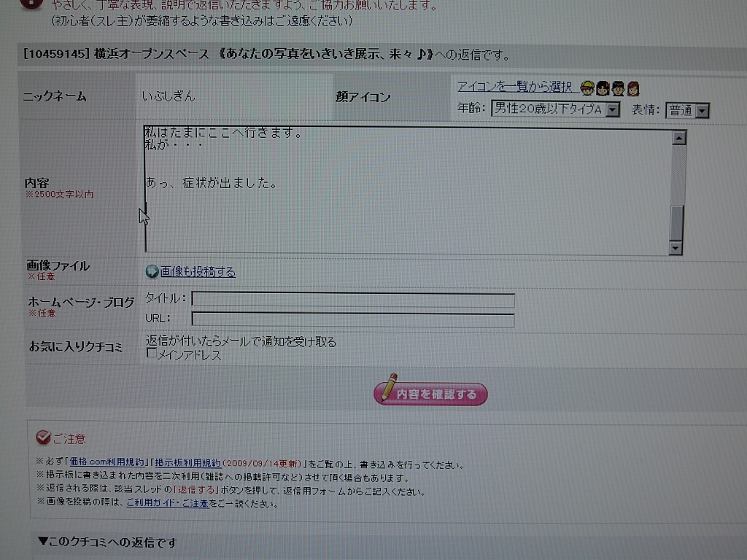Screen dimensions: 747x560
Task: Click the red checkmark icon next to ご注意
Action: coord(43,437)
